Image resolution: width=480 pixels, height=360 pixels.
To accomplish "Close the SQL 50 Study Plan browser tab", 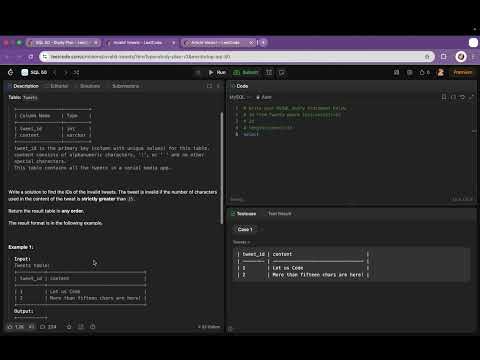I will click(x=96, y=43).
